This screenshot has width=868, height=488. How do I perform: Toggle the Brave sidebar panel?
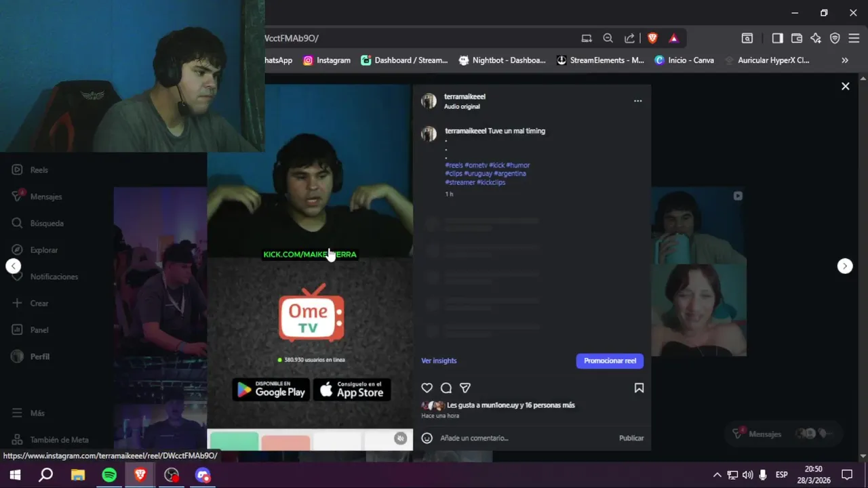coord(778,39)
